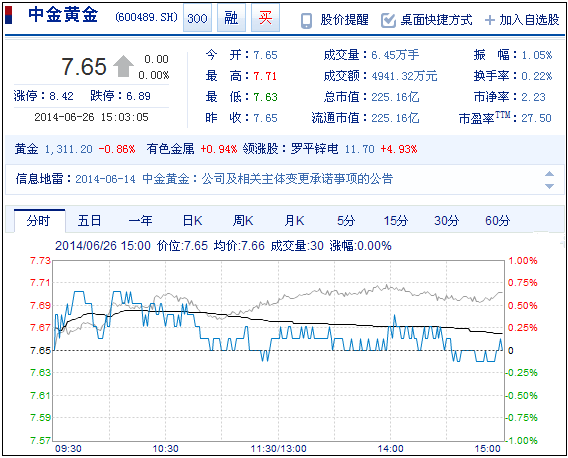
Task: Click the stock name 中金黄金 title
Action: click(x=63, y=15)
